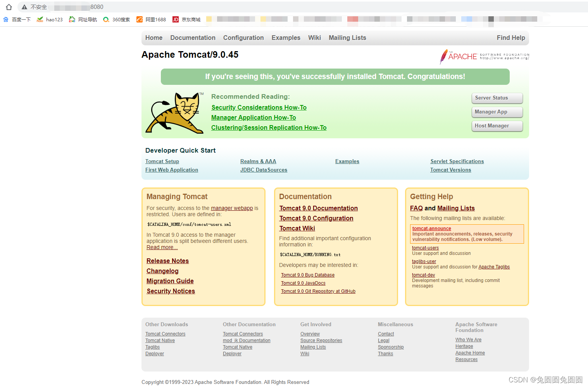Screen dimensions: 588x387
Task: Open the tomcat-dev mailing list link
Action: tap(423, 275)
